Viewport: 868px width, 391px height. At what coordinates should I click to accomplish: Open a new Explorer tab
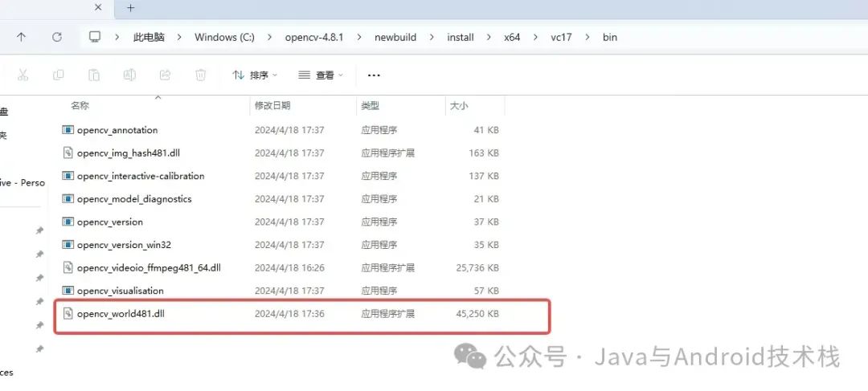131,8
